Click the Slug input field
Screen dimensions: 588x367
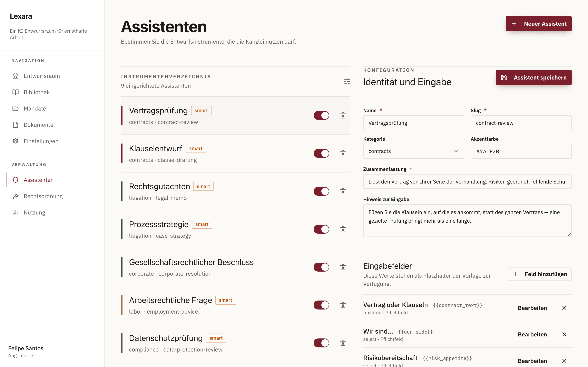click(521, 123)
